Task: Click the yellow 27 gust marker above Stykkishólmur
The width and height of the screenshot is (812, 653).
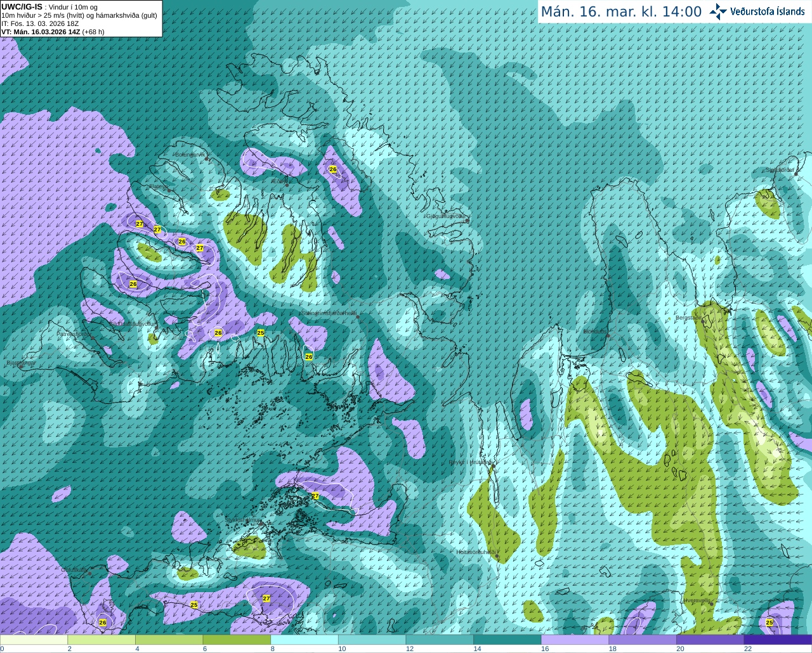Action: (x=315, y=496)
